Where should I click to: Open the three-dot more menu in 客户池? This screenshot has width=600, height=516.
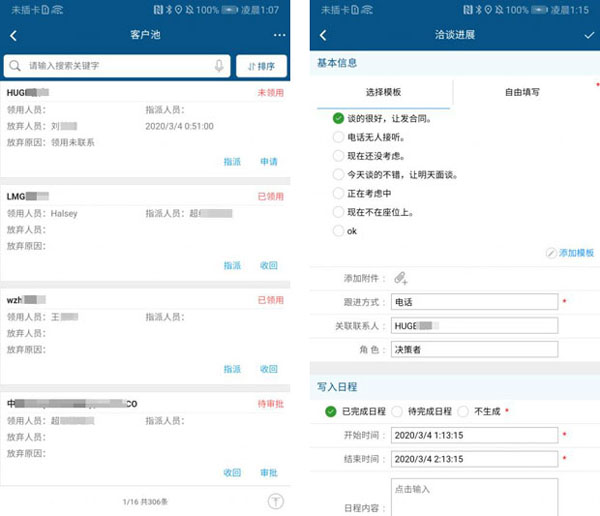(279, 36)
